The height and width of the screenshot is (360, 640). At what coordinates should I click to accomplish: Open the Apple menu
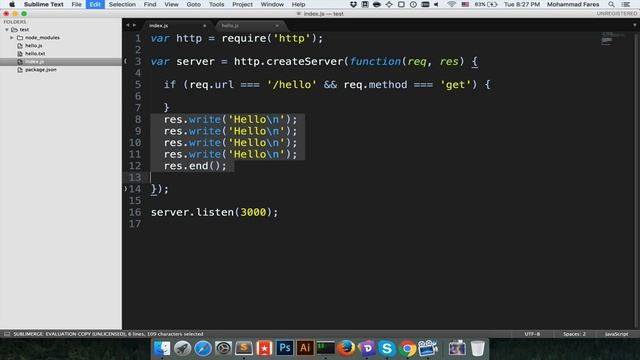click(12, 4)
